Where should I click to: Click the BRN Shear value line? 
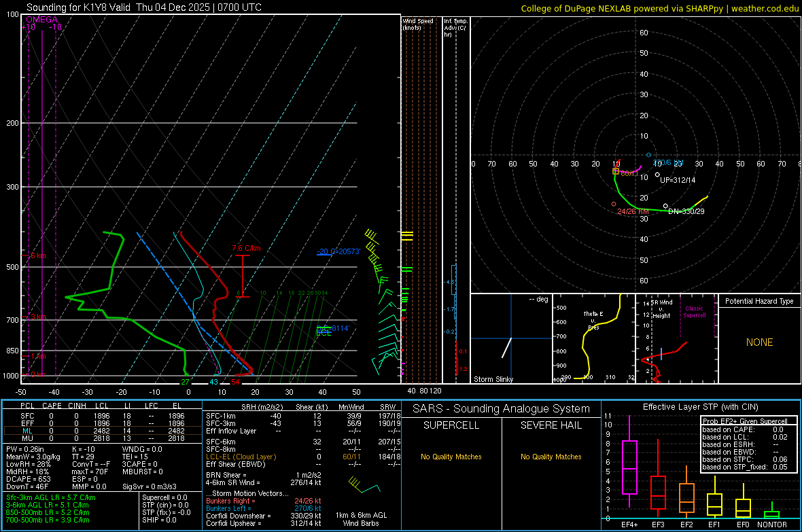click(x=264, y=475)
